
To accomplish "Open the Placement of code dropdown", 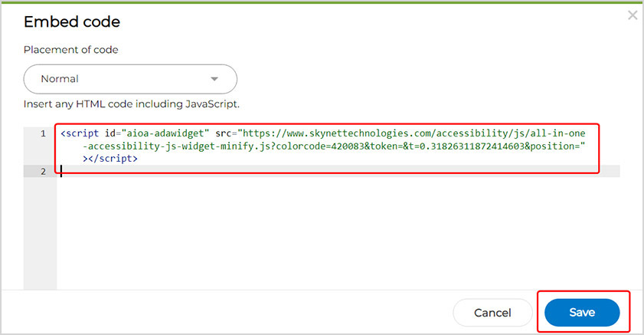I will (130, 79).
